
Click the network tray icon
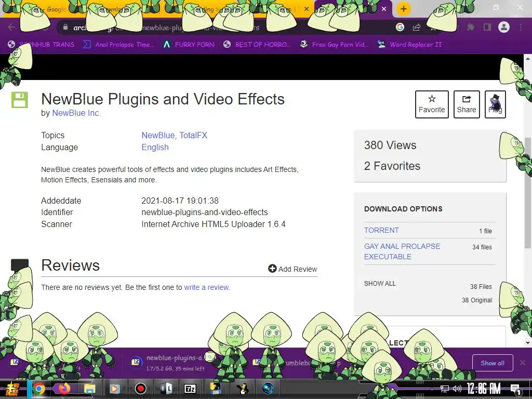[444, 389]
